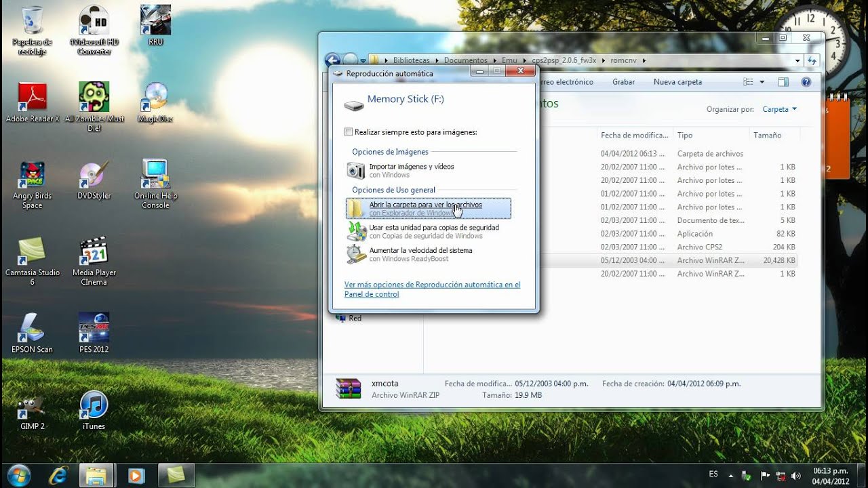Expand the romcnv breadcrumb arrow
Viewport: 868px width, 488px height.
(x=644, y=60)
